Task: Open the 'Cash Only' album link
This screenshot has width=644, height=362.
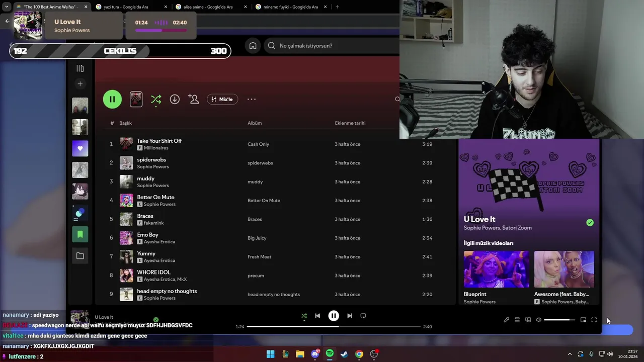Action: click(258, 144)
